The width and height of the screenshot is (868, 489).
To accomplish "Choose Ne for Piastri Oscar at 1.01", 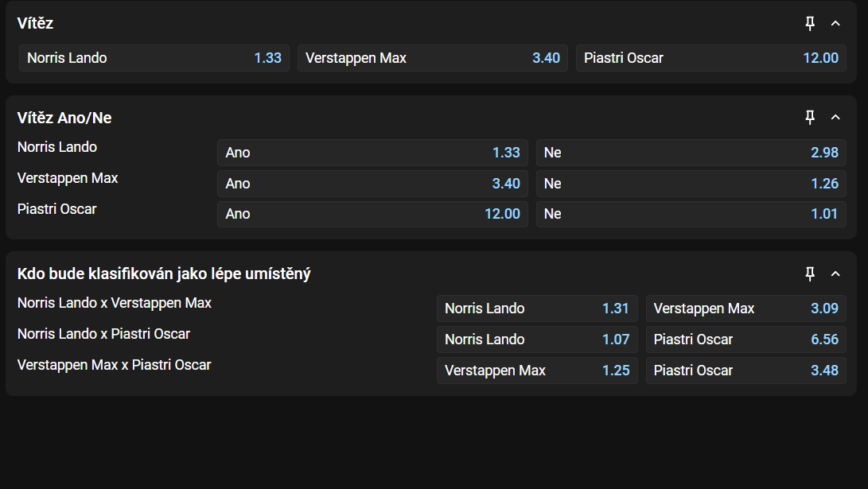I will click(x=691, y=214).
